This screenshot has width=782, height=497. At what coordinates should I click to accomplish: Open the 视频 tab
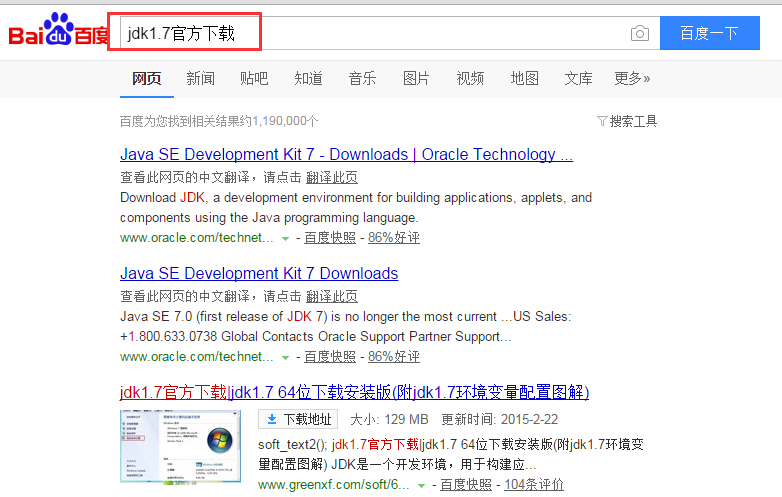(x=470, y=78)
